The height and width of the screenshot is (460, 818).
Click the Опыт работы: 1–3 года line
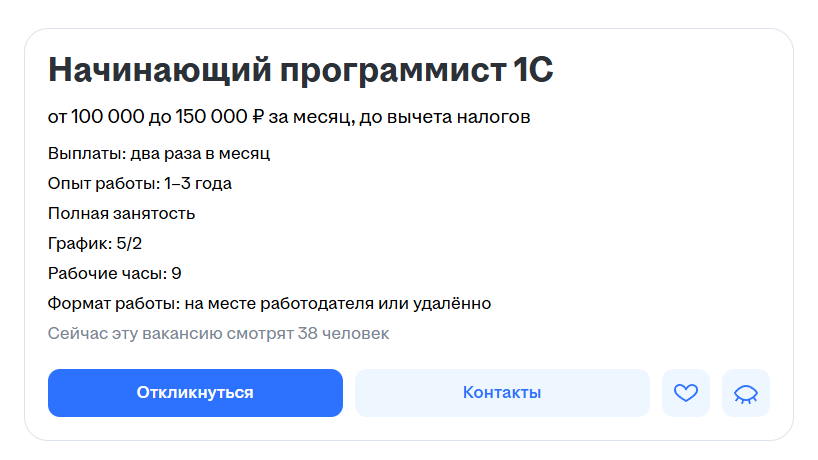point(140,184)
